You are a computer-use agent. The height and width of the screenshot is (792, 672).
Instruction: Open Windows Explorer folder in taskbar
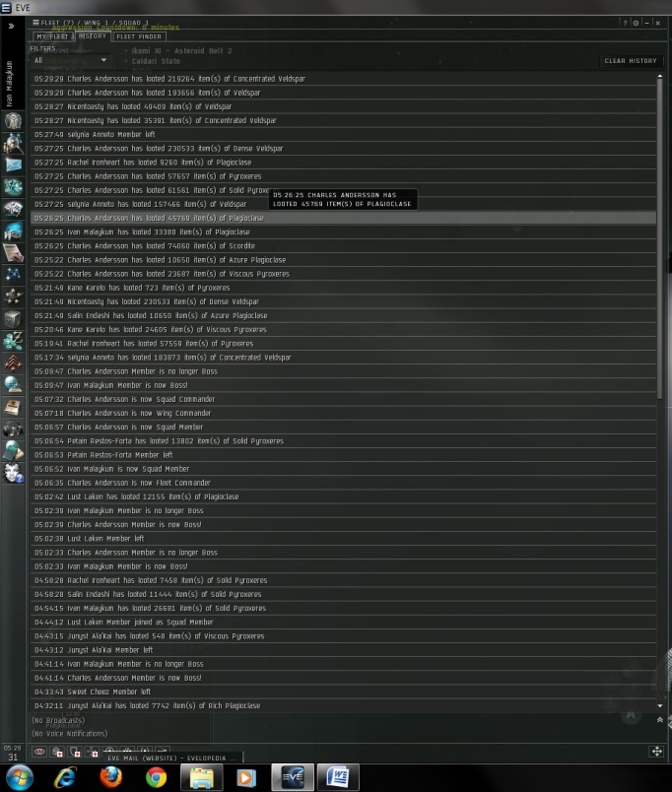point(202,777)
